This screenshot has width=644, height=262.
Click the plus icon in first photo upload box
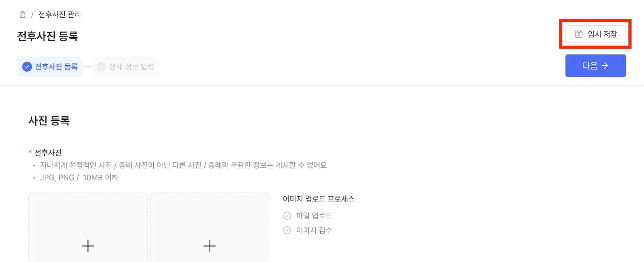pos(88,246)
